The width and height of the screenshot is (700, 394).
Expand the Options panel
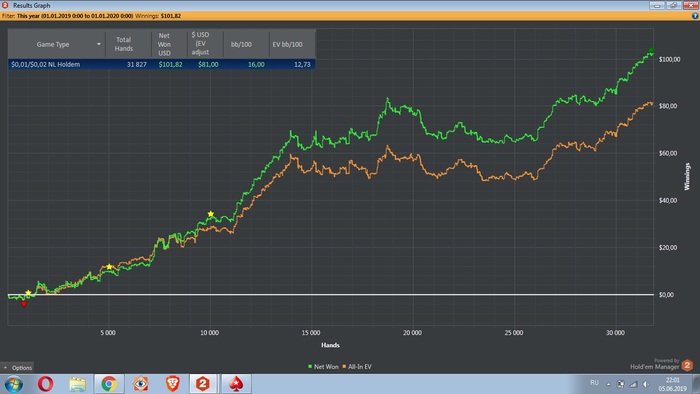[x=17, y=368]
